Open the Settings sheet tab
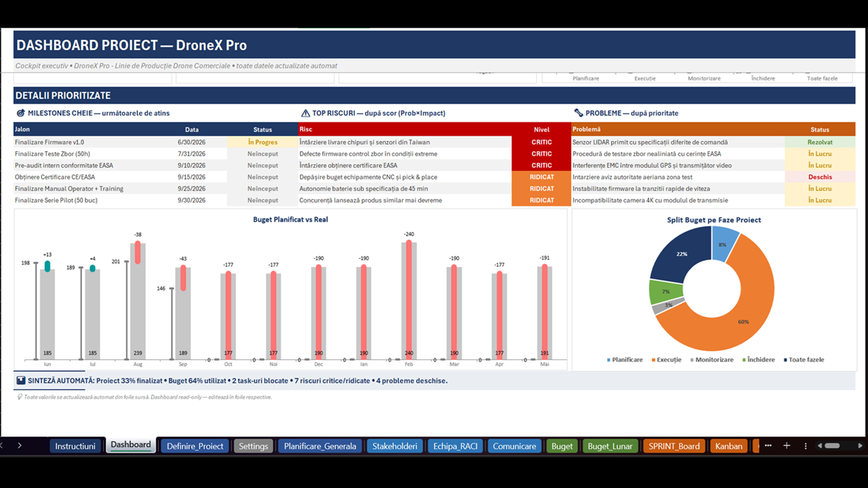 254,446
